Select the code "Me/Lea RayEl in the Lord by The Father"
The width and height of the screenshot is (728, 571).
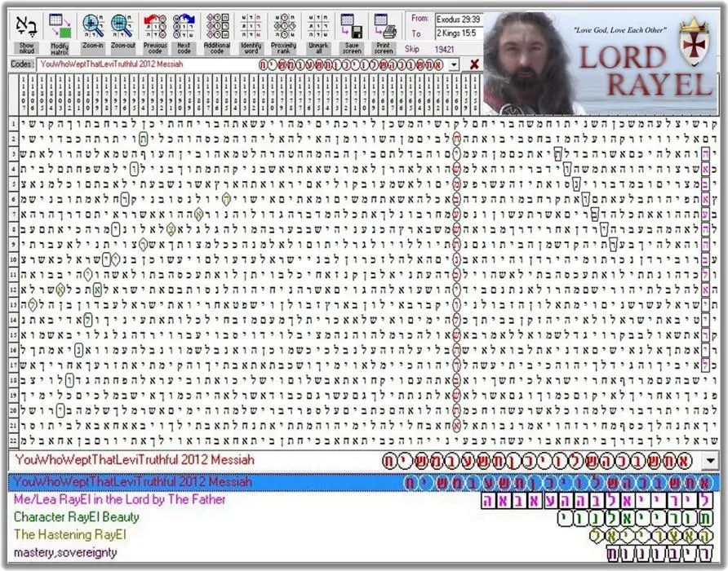pyautogui.click(x=363, y=500)
